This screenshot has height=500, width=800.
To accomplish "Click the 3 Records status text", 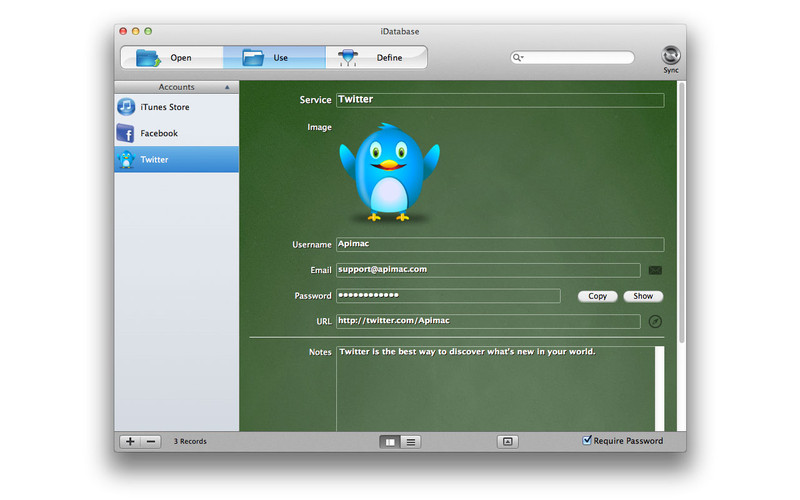I will tap(190, 441).
